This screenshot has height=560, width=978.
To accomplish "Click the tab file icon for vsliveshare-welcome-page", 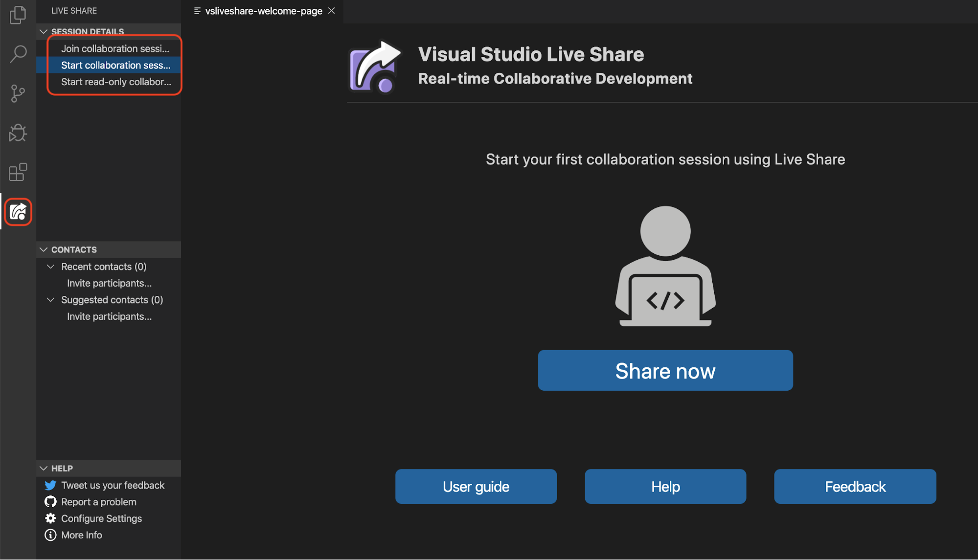I will (197, 11).
